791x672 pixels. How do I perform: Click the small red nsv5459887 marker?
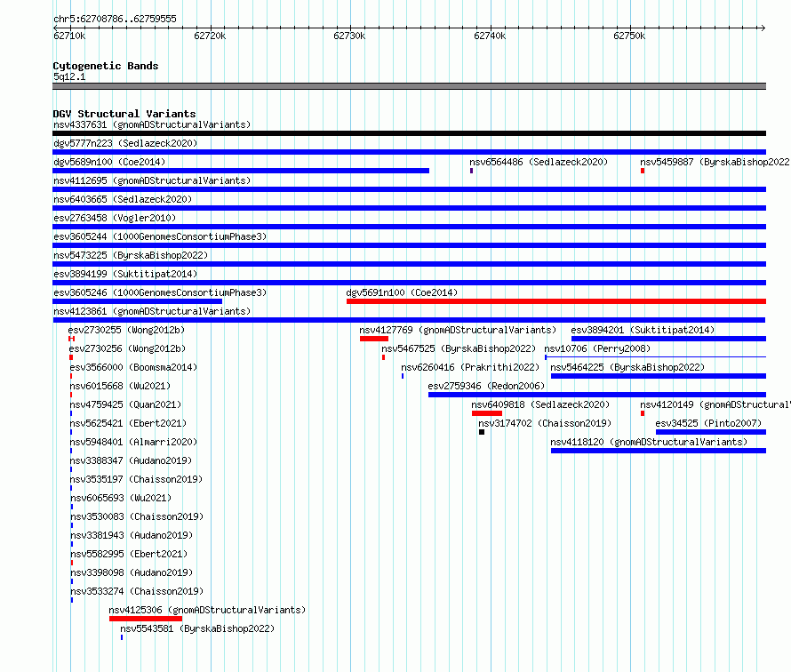[x=643, y=171]
